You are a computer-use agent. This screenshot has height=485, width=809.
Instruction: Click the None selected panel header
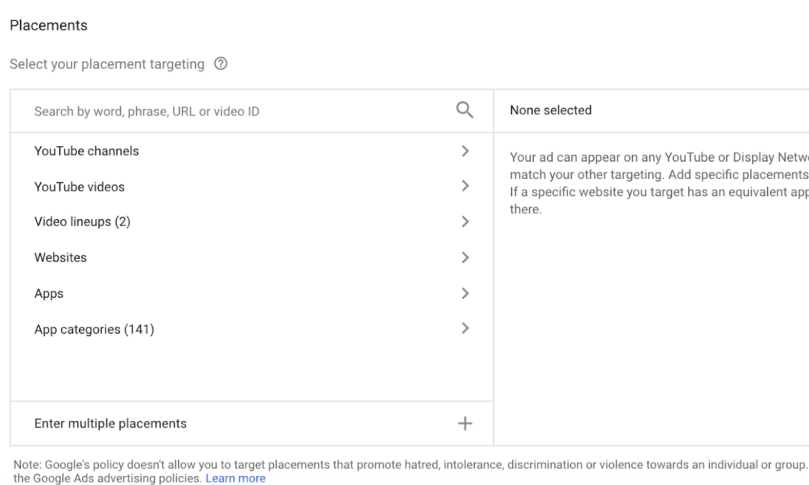(x=551, y=110)
